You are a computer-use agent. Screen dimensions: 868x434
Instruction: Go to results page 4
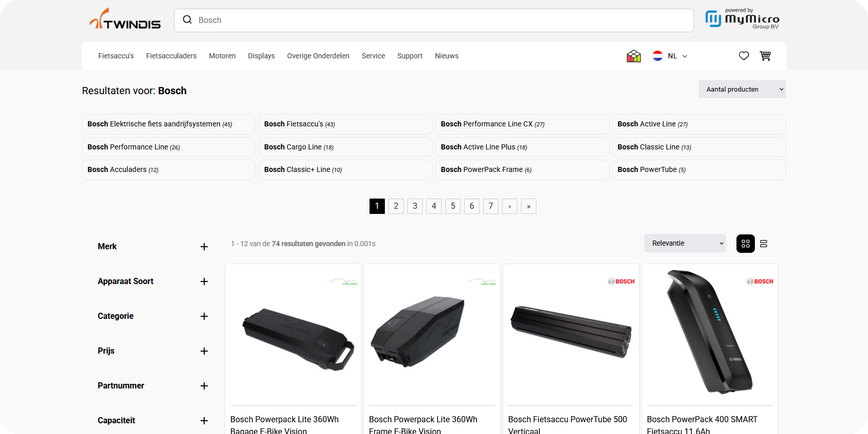click(x=434, y=206)
